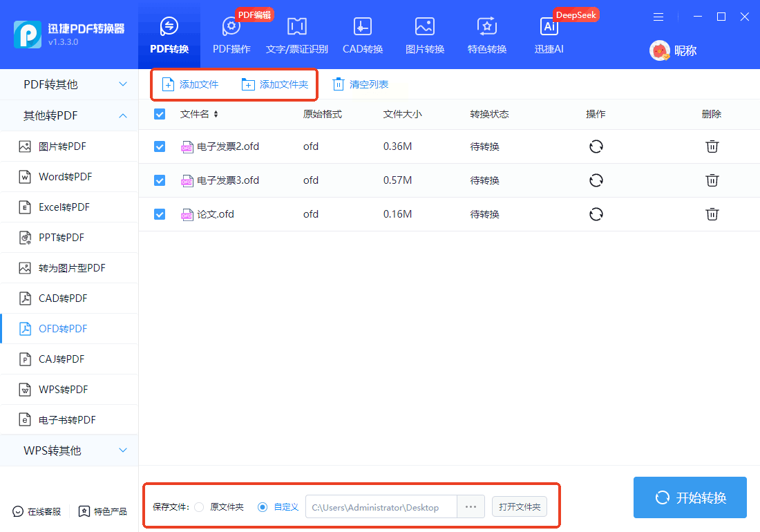Choose Word转PDF in sidebar

coord(65,177)
